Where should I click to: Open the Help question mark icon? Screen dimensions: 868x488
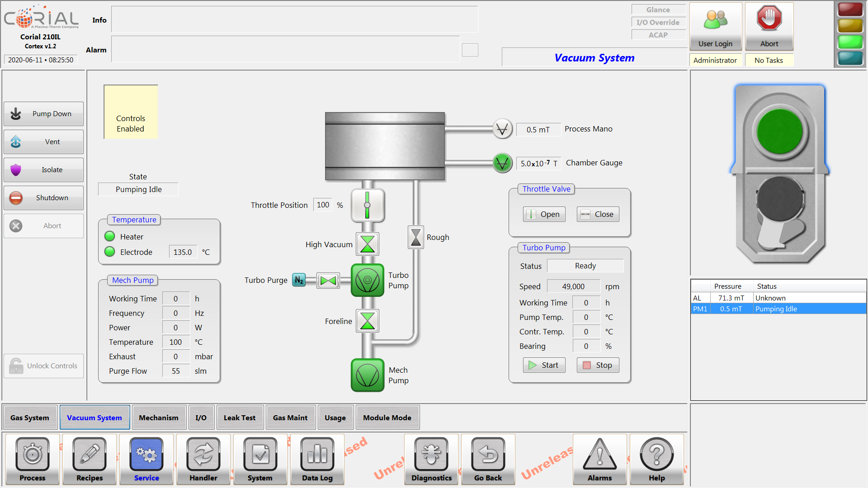(657, 459)
